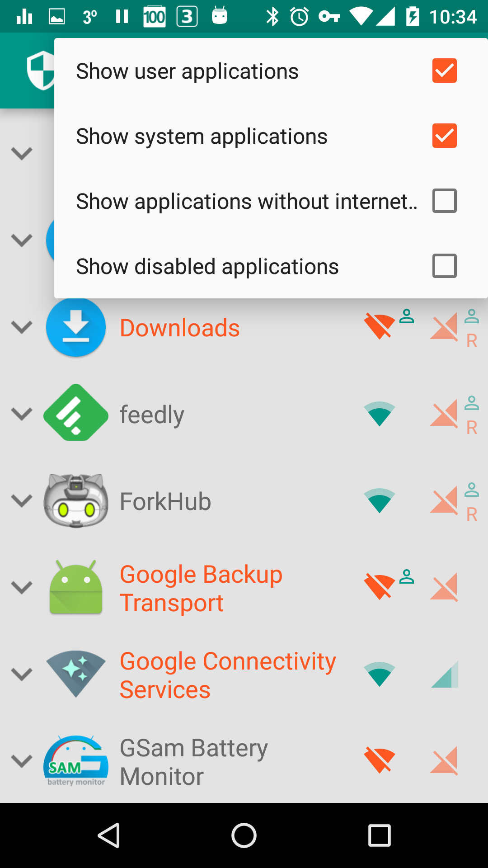488x868 pixels.
Task: Select Show disabled applications menu item
Action: [271, 266]
